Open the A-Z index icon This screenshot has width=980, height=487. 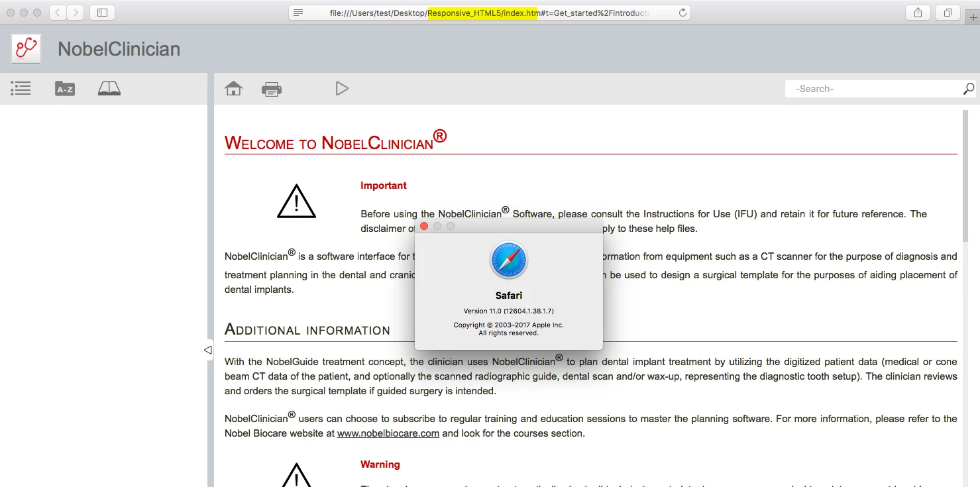(x=65, y=88)
